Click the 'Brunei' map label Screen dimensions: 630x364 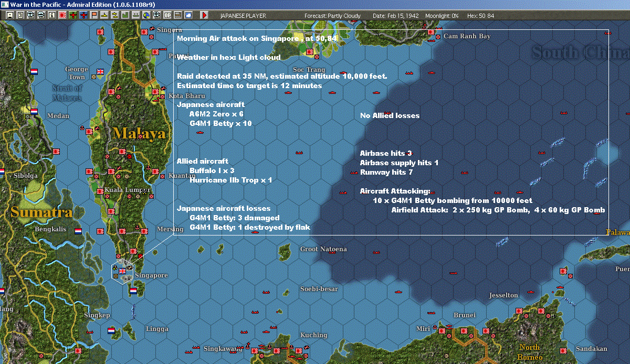click(465, 315)
